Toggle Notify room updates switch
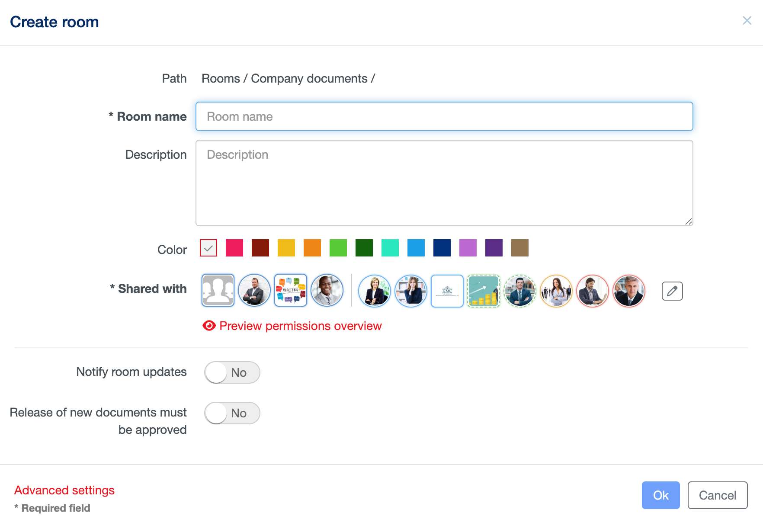 tap(232, 372)
